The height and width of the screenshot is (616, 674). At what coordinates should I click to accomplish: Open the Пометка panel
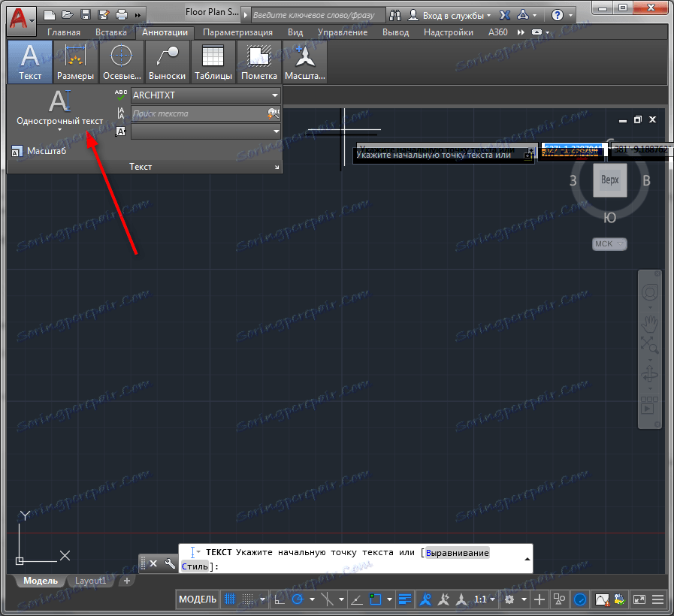pos(258,62)
